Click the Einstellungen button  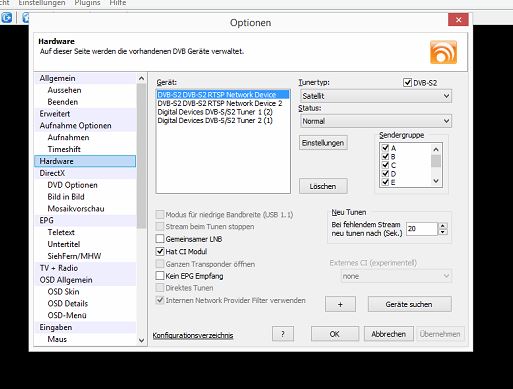323,143
